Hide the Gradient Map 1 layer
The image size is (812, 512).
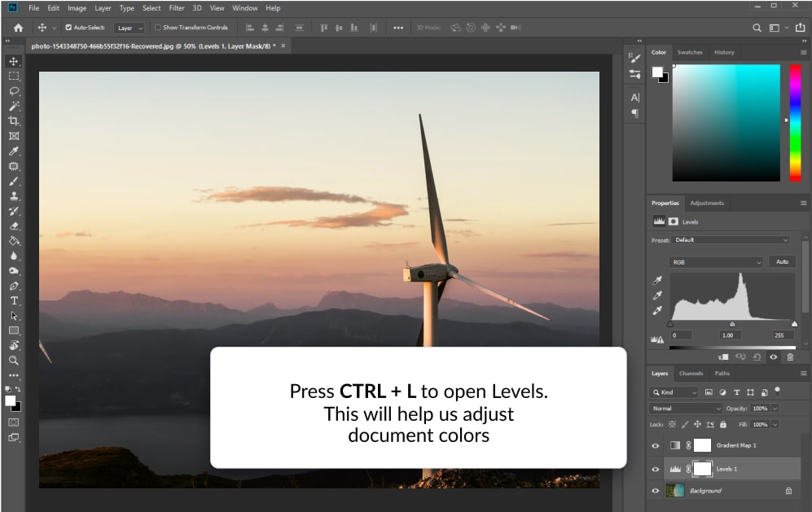pos(656,446)
